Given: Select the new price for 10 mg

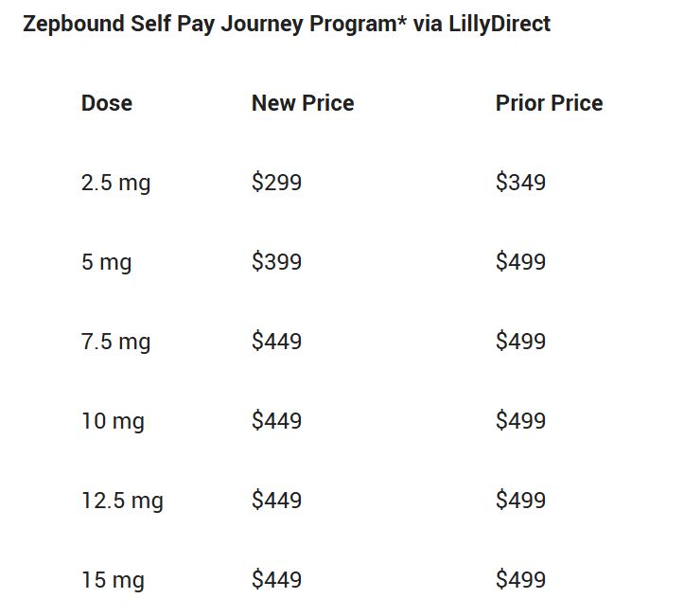Looking at the screenshot, I should tap(276, 421).
